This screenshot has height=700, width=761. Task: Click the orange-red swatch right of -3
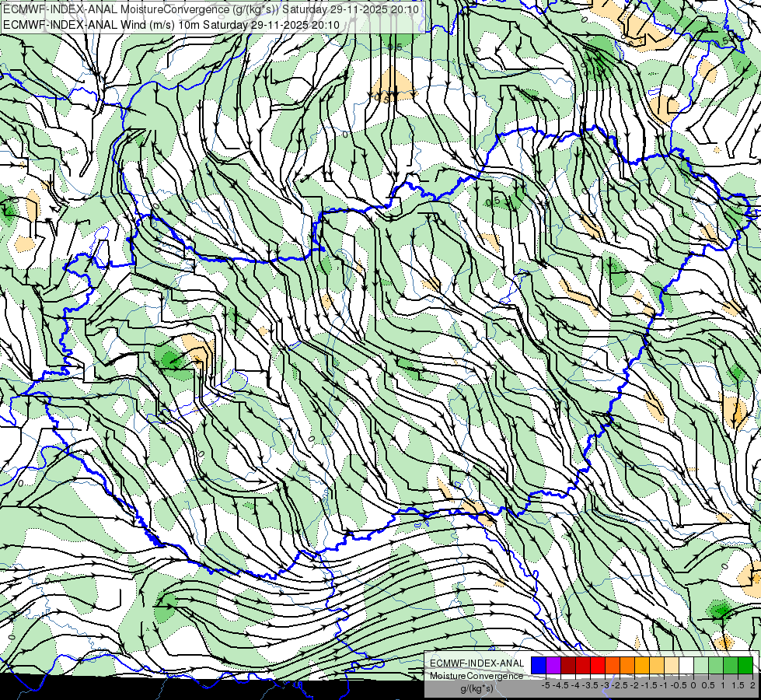click(613, 665)
